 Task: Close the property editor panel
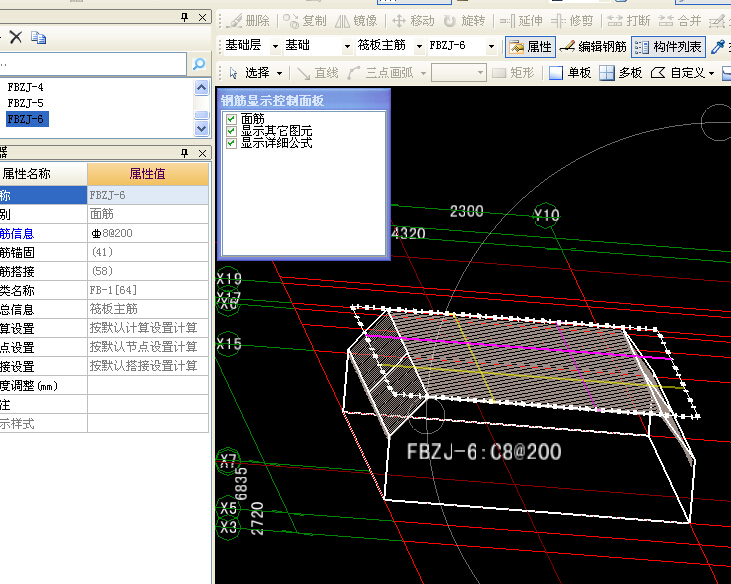click(202, 153)
